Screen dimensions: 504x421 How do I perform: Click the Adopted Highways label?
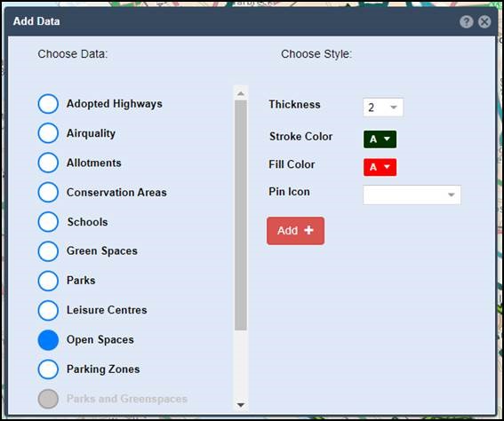(x=115, y=104)
